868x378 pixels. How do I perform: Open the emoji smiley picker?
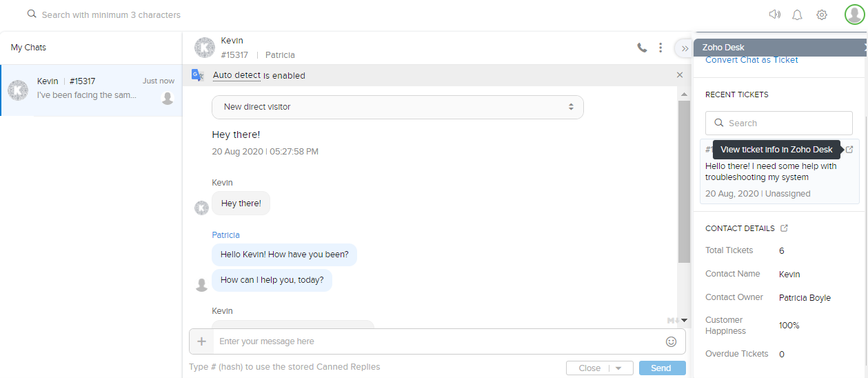[x=671, y=341]
